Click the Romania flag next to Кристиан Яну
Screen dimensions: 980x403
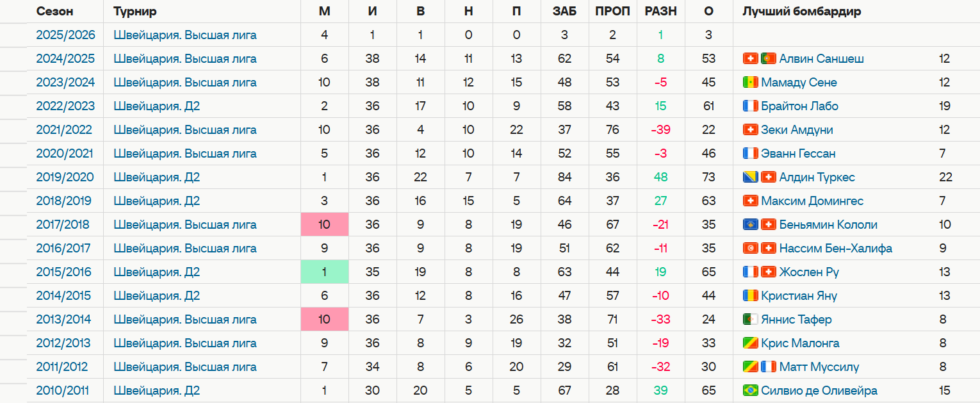pyautogui.click(x=749, y=295)
